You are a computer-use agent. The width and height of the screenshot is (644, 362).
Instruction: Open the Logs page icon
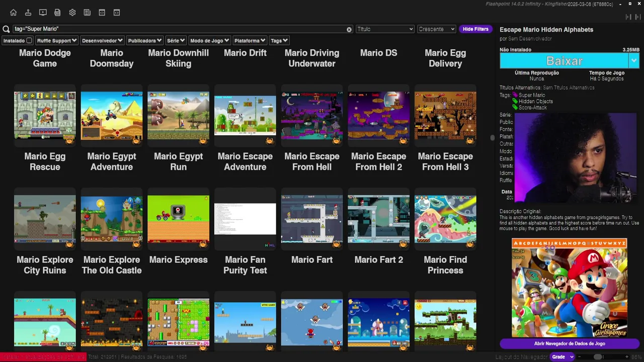click(57, 13)
